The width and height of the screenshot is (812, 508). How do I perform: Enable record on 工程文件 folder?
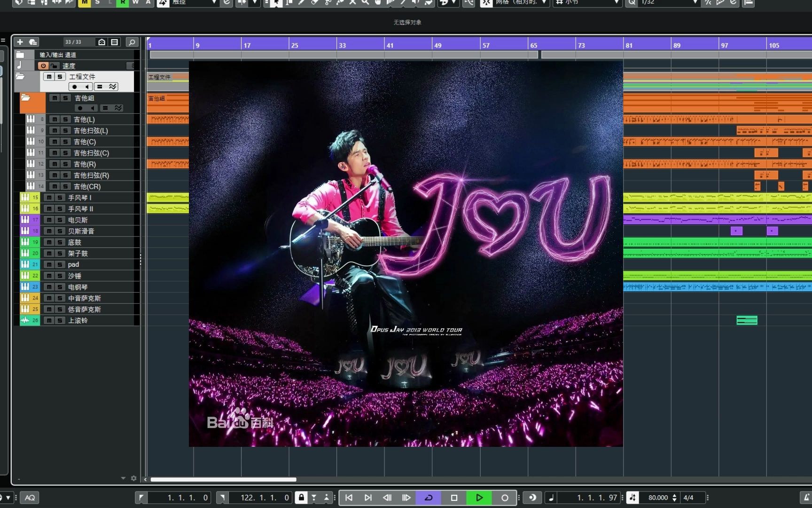pyautogui.click(x=75, y=87)
